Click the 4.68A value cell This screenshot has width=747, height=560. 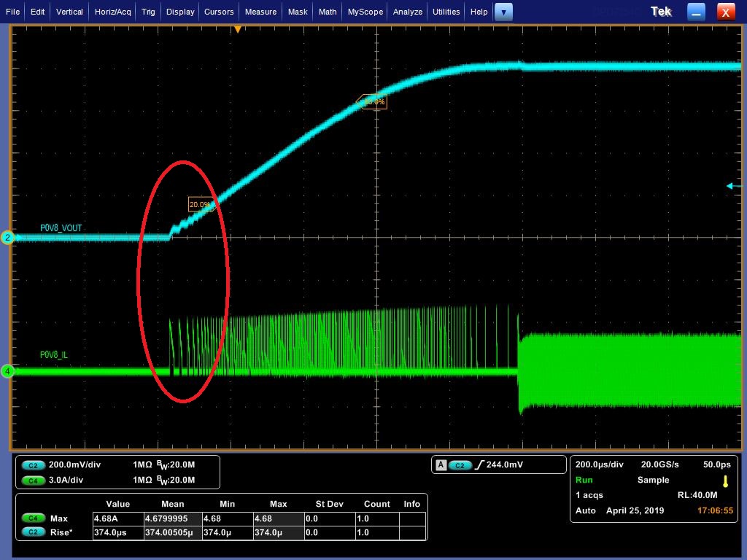[117, 518]
